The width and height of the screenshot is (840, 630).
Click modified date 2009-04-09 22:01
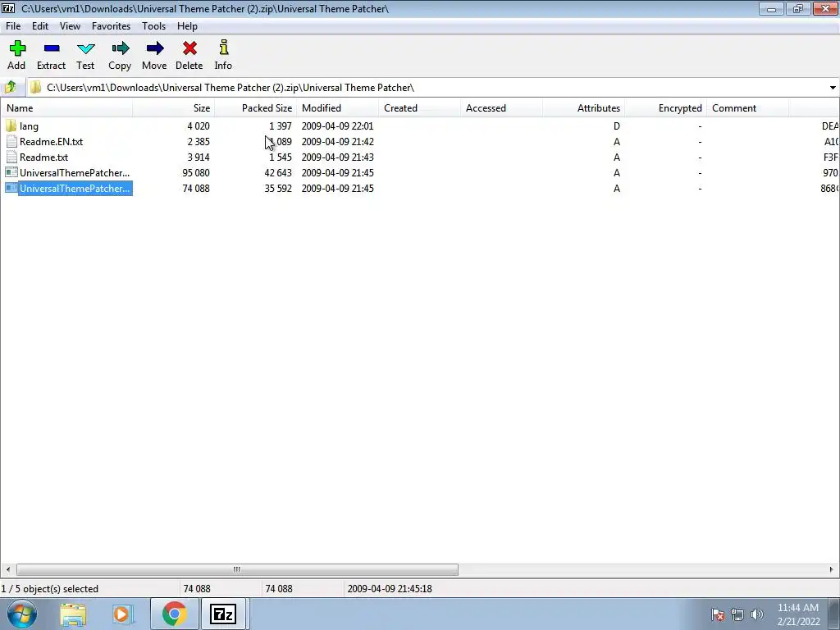tap(337, 126)
